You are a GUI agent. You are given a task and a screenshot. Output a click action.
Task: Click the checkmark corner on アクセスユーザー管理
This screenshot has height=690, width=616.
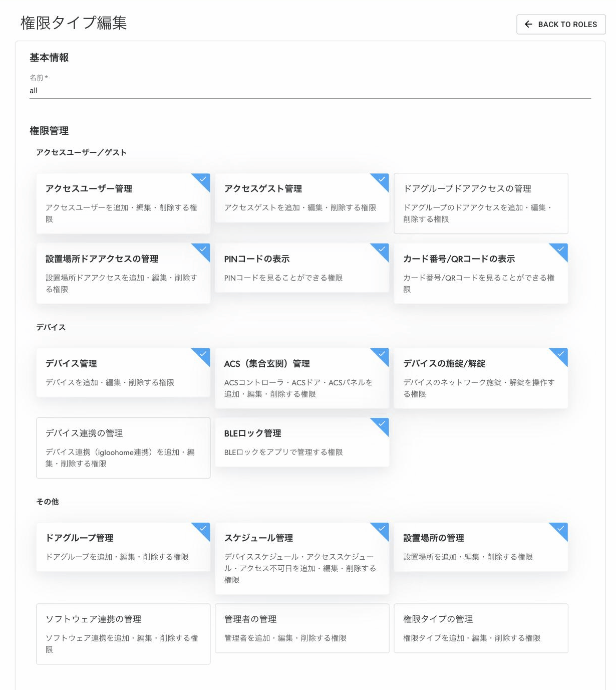tap(203, 179)
